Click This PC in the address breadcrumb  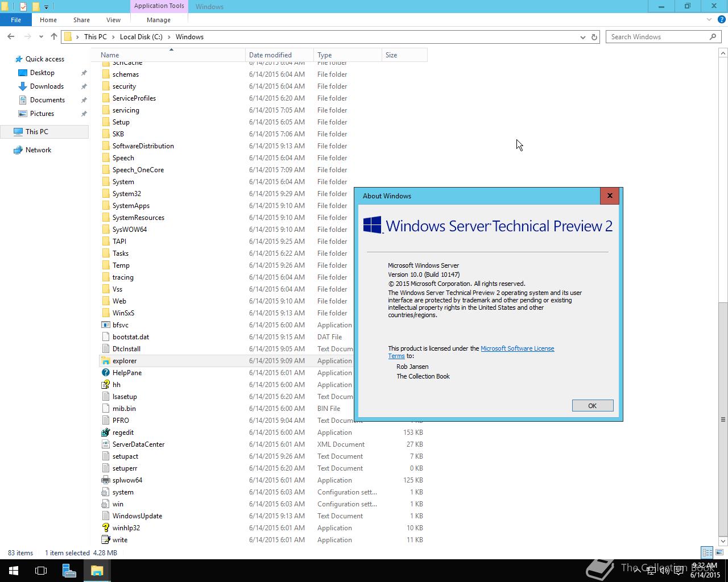pos(96,37)
